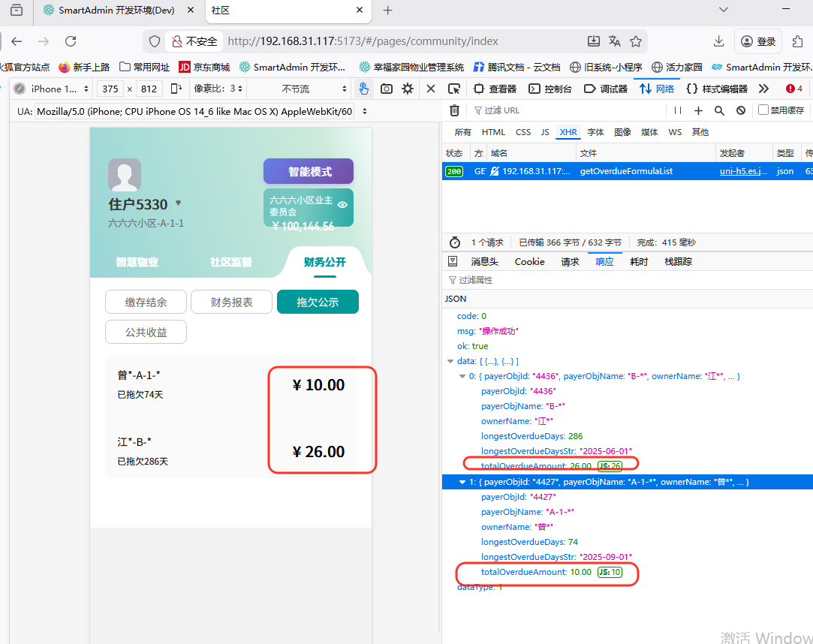Bookmark this page with star icon

tap(636, 41)
